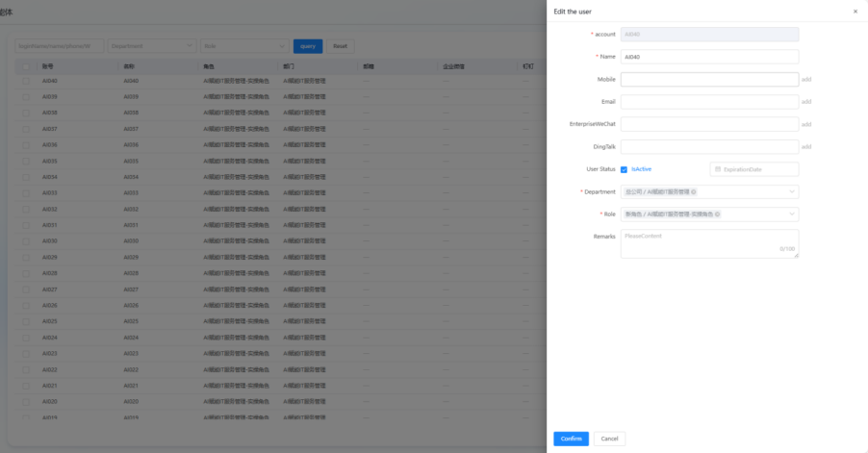
Task: Click add next to the Mobile field
Action: click(x=806, y=80)
